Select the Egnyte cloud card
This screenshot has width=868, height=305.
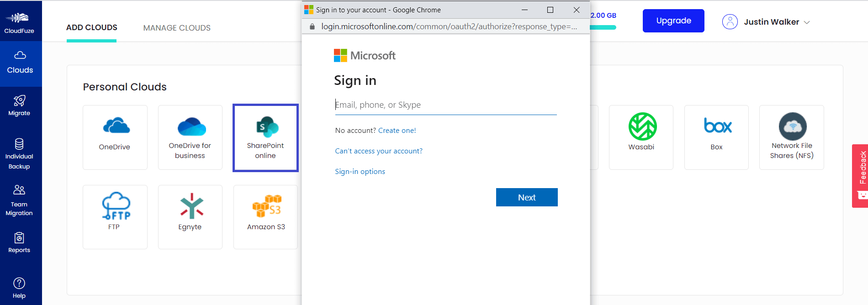(x=190, y=217)
